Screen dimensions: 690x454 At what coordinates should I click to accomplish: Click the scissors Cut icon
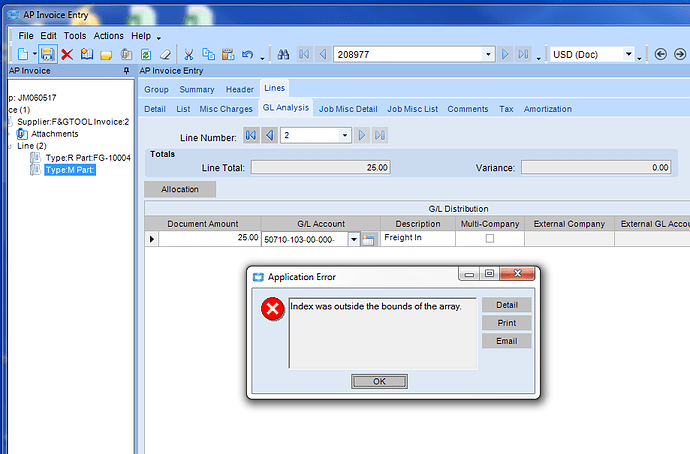[x=189, y=55]
